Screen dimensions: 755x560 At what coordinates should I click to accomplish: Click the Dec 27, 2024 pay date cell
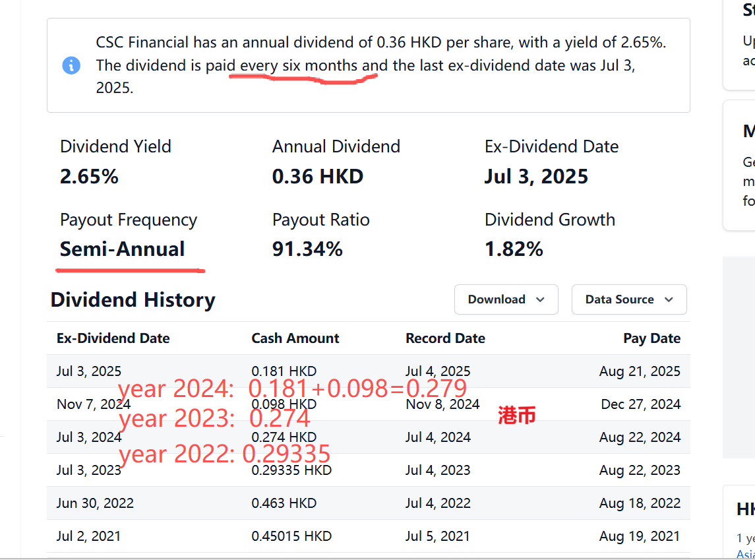tap(640, 404)
